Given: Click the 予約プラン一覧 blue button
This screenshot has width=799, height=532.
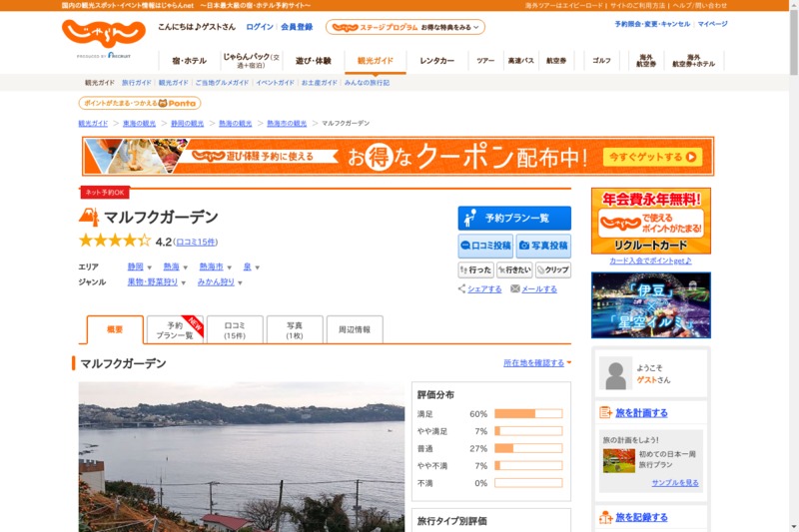Looking at the screenshot, I should 514,219.
